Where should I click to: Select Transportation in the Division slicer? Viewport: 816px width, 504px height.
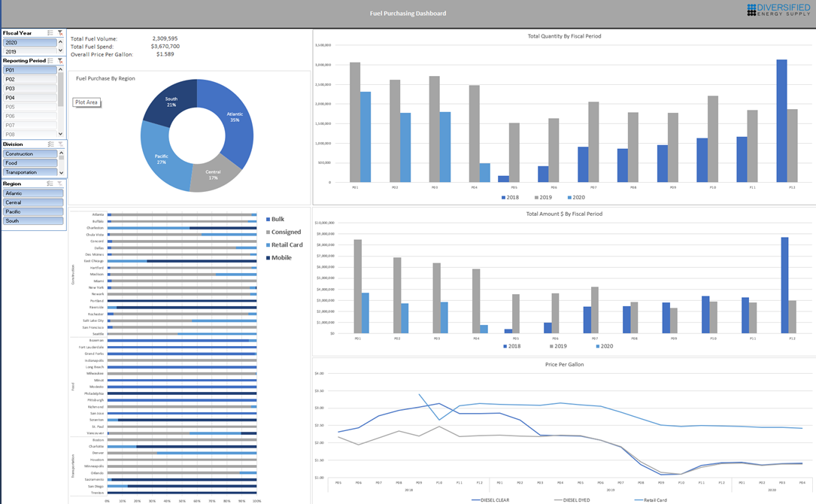tap(29, 172)
